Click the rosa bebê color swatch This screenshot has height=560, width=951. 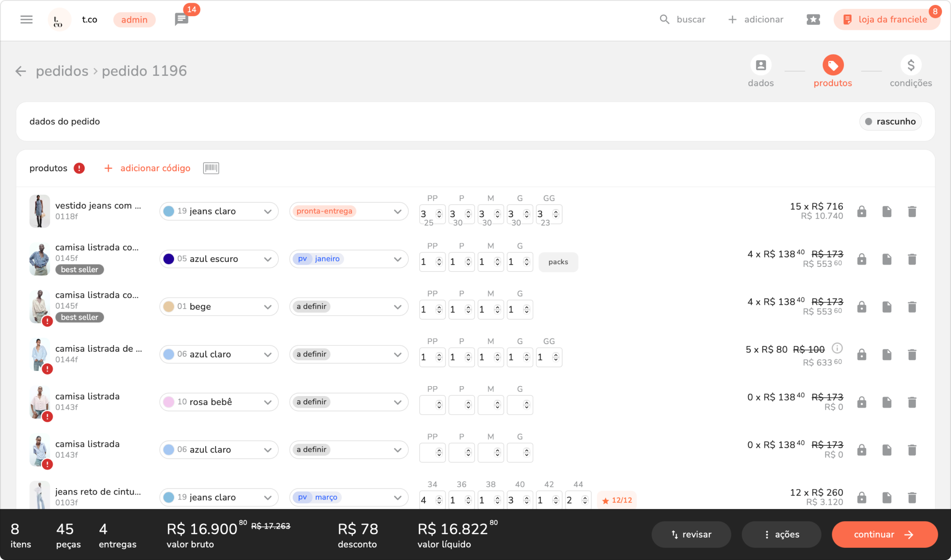click(x=169, y=402)
